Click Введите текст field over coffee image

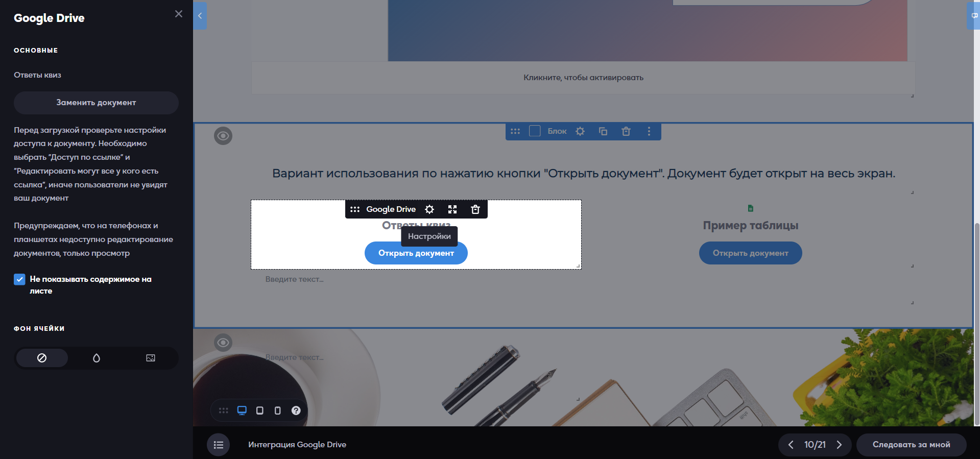click(x=294, y=357)
